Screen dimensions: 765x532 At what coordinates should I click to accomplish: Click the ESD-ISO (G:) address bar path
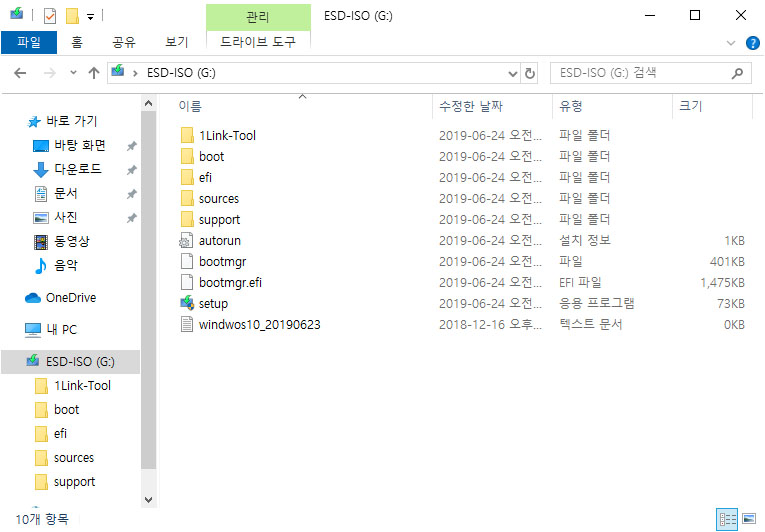click(x=181, y=73)
